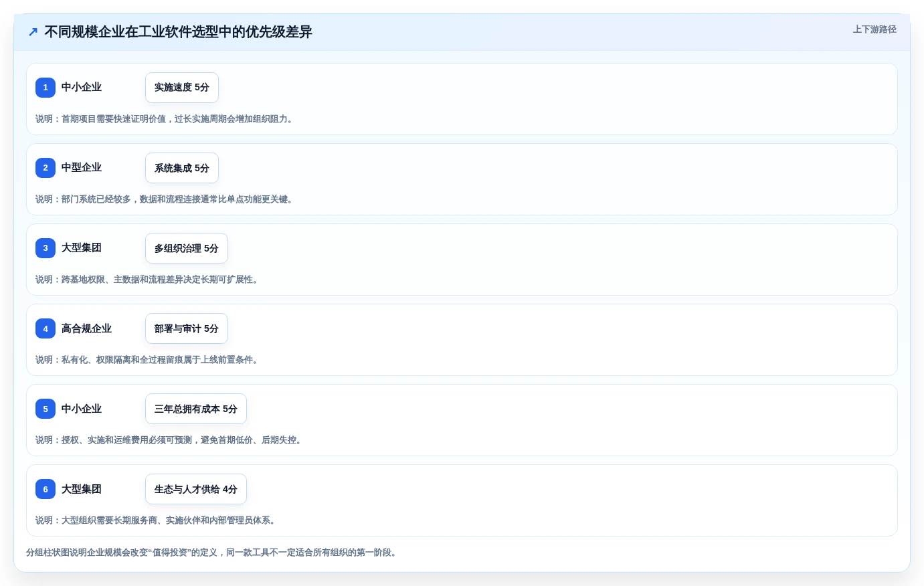
Task: Click the 多组织治理 5分 chip
Action: 187,248
